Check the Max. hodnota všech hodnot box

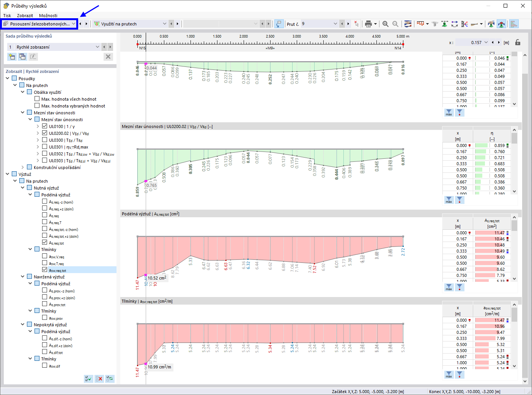[x=37, y=99]
